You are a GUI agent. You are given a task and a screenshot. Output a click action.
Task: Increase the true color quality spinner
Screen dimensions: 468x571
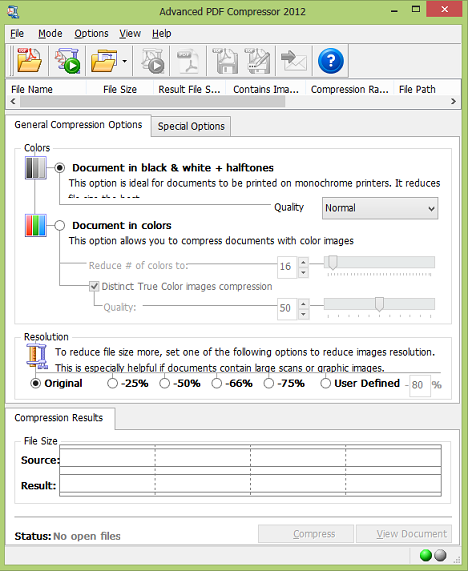pos(303,303)
